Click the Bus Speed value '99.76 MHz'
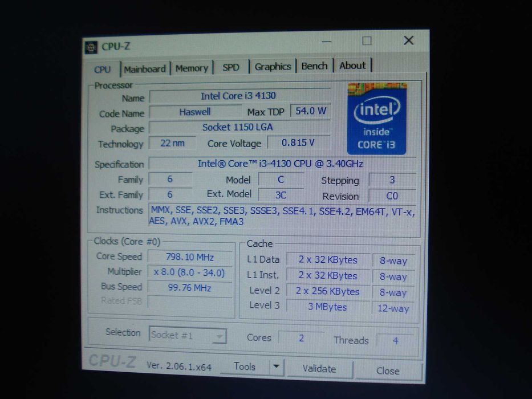The image size is (532, 399). [190, 288]
